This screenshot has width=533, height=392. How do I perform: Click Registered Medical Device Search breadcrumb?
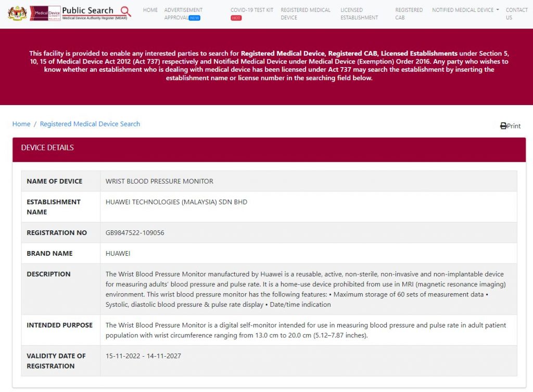click(90, 124)
